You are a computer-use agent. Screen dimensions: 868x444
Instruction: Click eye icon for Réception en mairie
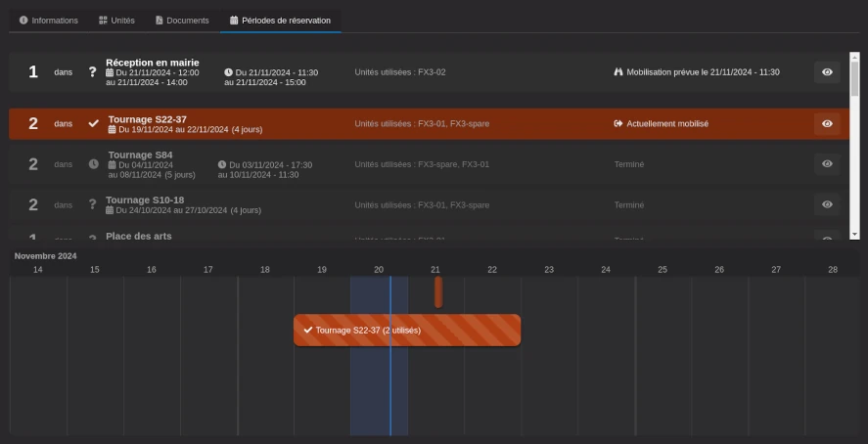click(827, 72)
